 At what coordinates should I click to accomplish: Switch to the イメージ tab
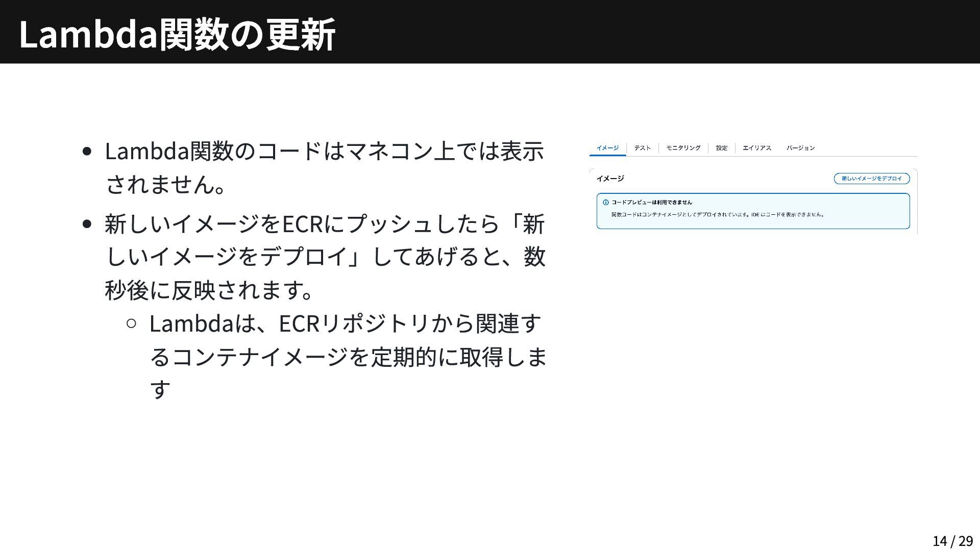[607, 148]
